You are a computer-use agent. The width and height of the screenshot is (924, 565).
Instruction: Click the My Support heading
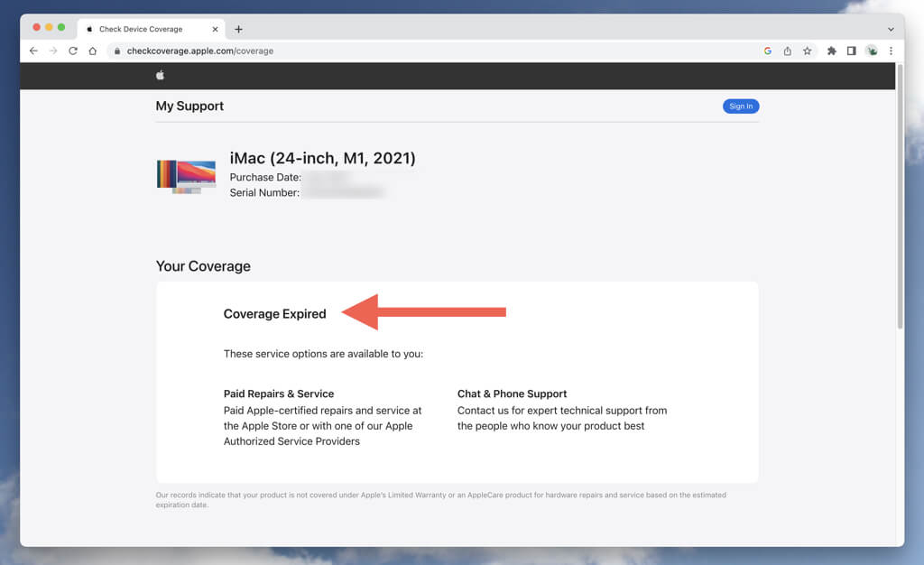(x=189, y=106)
